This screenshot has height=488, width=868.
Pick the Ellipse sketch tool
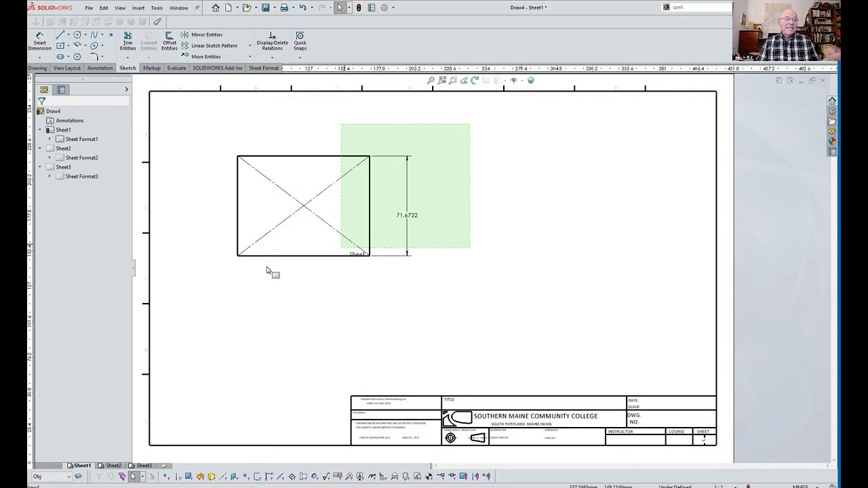click(x=94, y=45)
